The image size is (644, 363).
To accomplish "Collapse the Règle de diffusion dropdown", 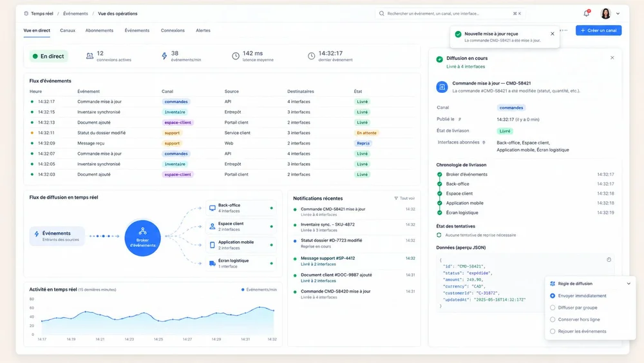I will pos(629,284).
